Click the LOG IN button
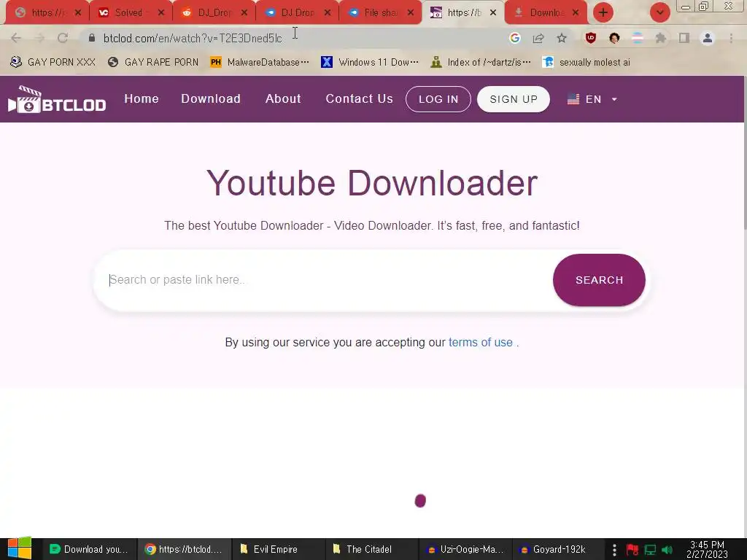 click(438, 99)
